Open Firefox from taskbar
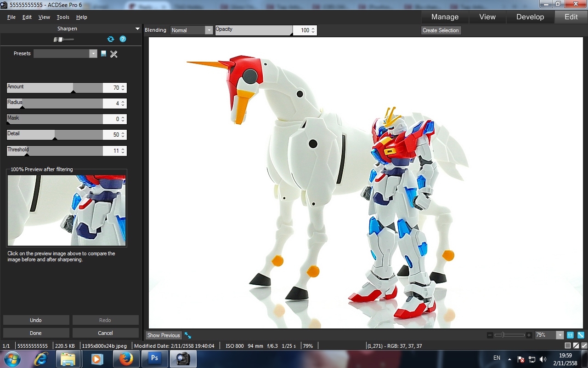This screenshot has width=588, height=368. click(x=125, y=359)
